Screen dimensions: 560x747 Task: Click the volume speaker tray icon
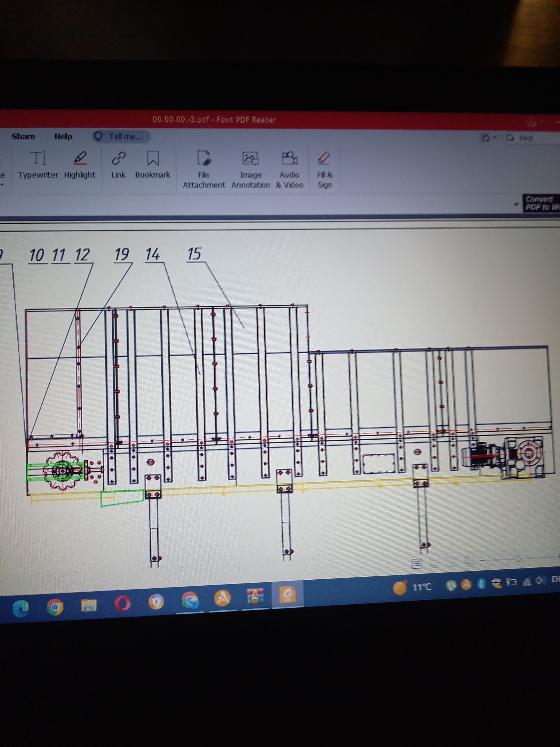pyautogui.click(x=540, y=581)
